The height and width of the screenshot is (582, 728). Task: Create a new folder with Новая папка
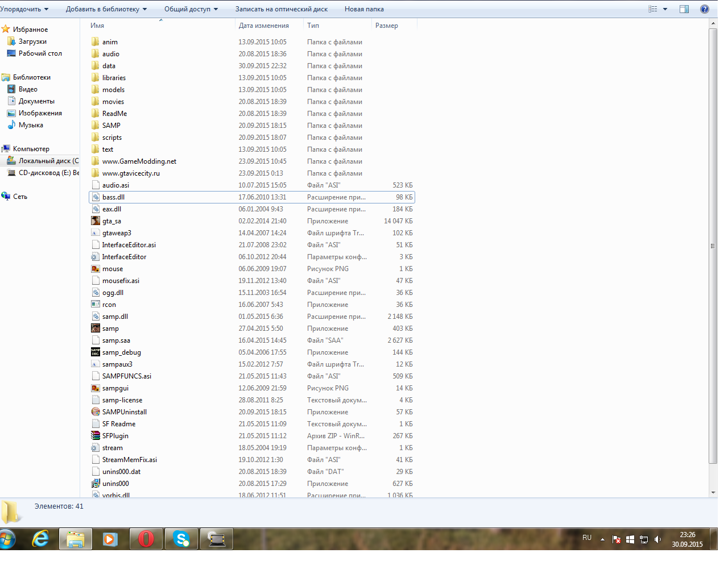coord(364,9)
